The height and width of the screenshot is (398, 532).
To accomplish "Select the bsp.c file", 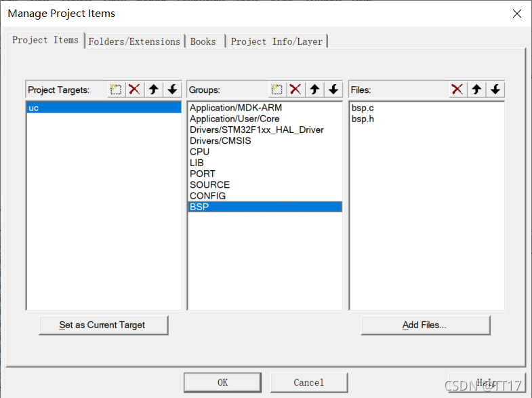I will (426, 108).
